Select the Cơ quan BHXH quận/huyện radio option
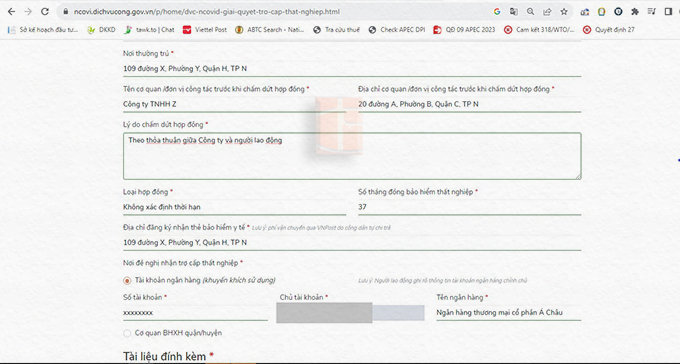Image resolution: width=680 pixels, height=364 pixels. coord(127,333)
